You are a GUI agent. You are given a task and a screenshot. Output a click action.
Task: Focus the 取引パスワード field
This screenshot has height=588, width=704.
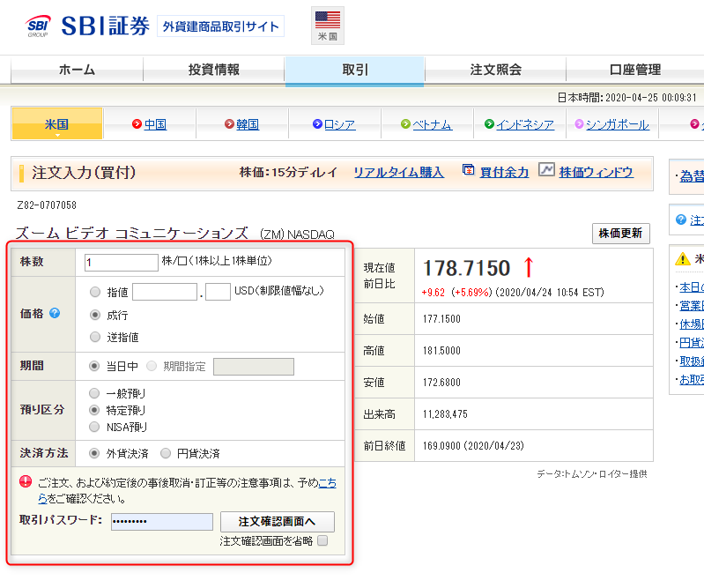click(x=162, y=522)
